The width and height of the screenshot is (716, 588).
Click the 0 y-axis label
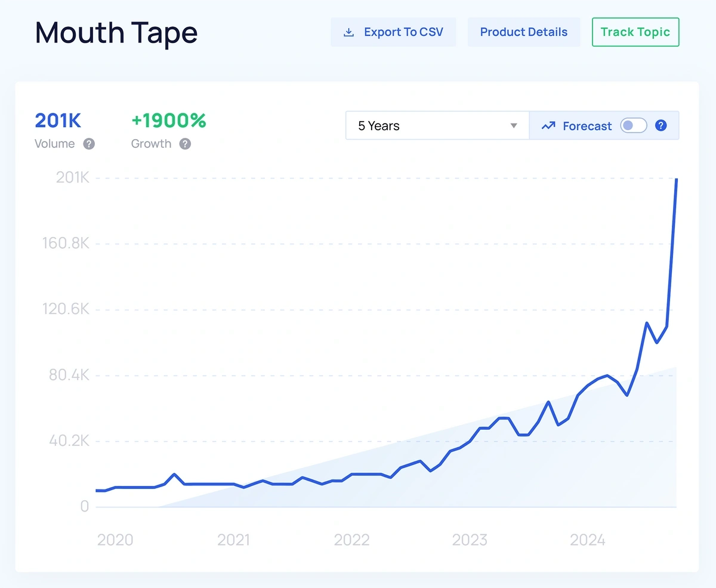[x=85, y=506]
